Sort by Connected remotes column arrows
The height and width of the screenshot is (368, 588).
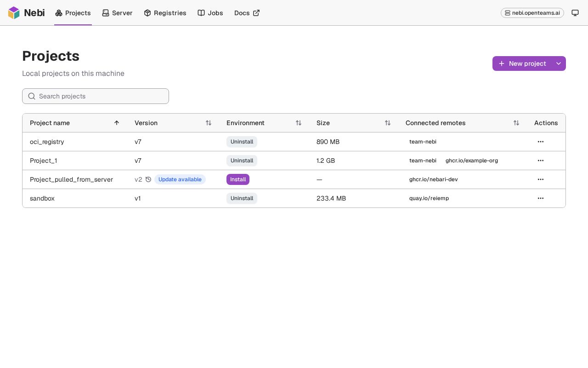516,123
